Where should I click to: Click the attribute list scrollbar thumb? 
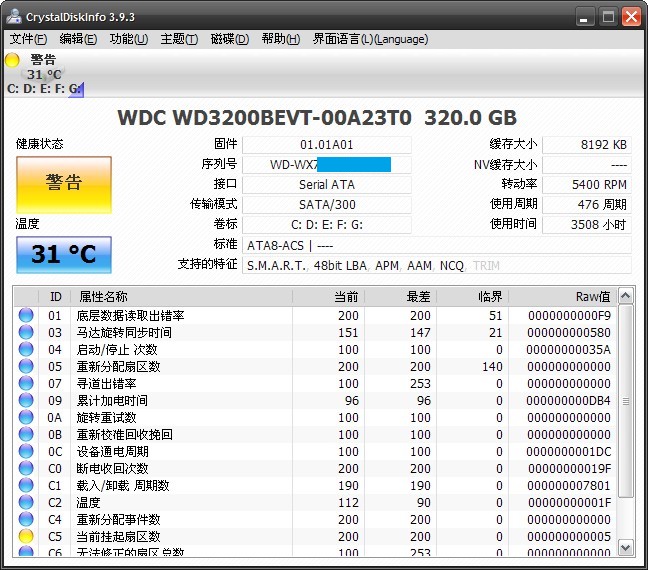pos(626,401)
